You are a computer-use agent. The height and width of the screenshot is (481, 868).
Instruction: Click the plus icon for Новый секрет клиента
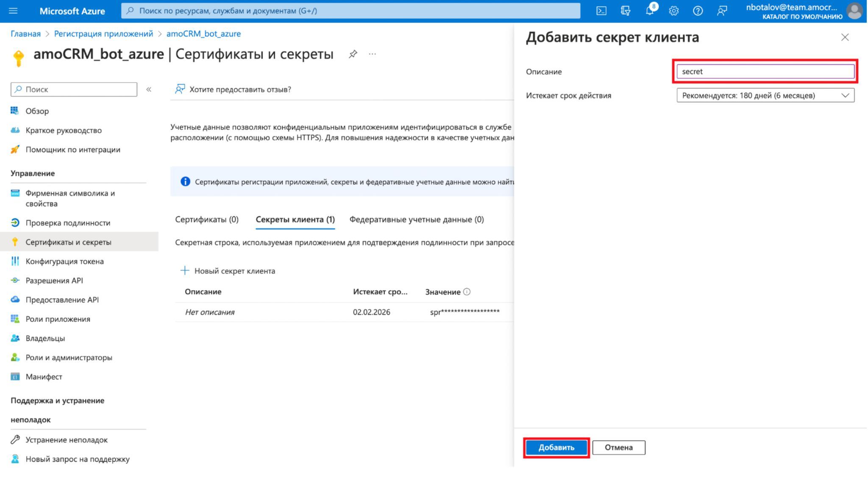185,270
